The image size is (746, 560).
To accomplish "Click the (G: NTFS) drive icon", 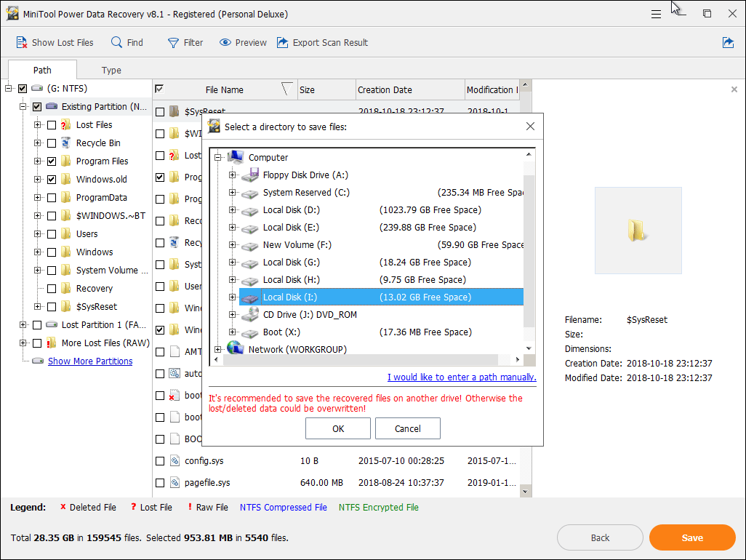I will point(37,89).
